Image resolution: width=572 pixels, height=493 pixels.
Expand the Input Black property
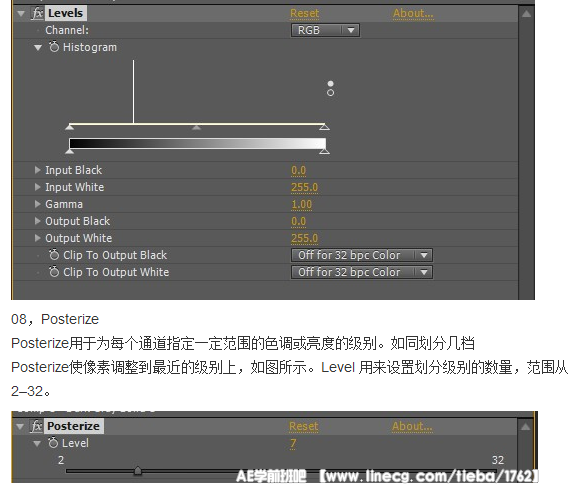click(37, 170)
